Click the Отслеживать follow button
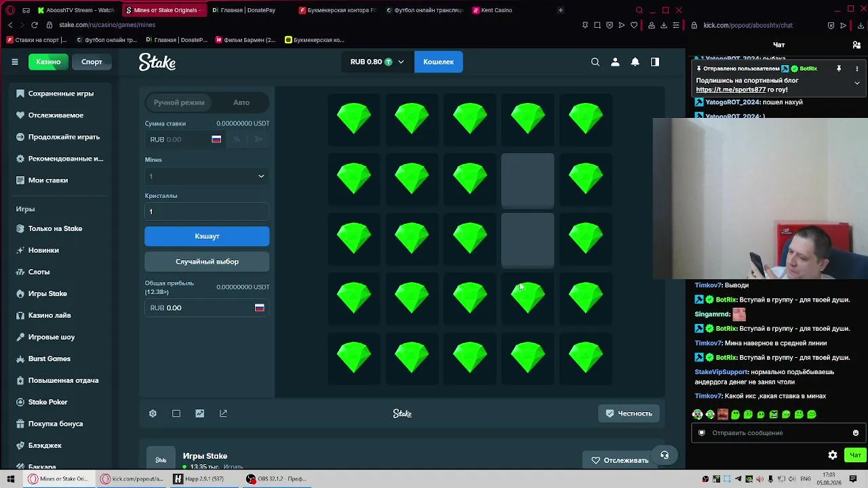 pyautogui.click(x=620, y=460)
